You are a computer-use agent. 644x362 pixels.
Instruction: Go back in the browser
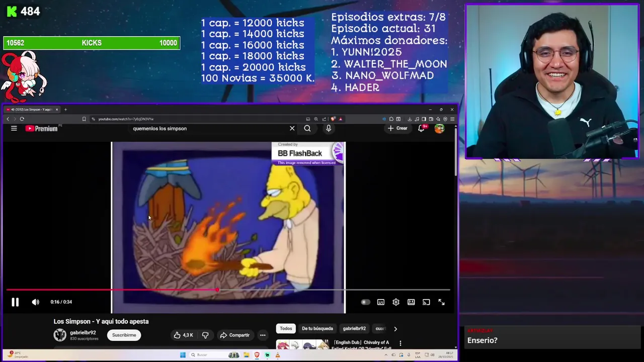8,119
